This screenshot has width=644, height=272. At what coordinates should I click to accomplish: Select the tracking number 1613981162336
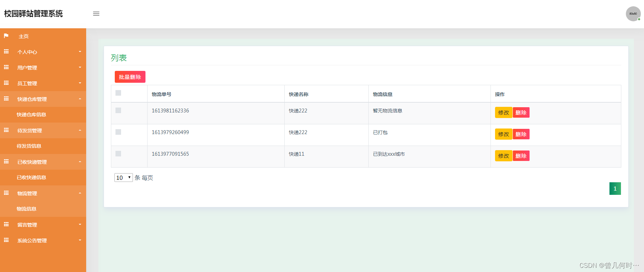(x=170, y=111)
